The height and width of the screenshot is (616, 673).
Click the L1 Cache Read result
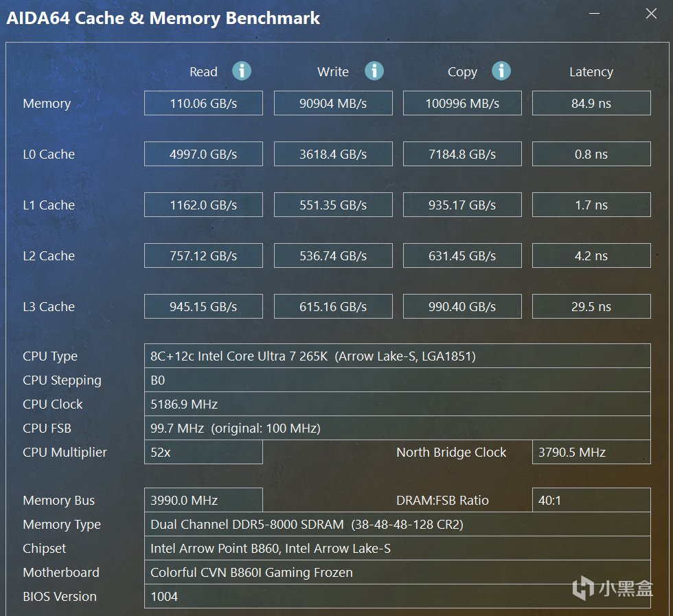point(203,205)
